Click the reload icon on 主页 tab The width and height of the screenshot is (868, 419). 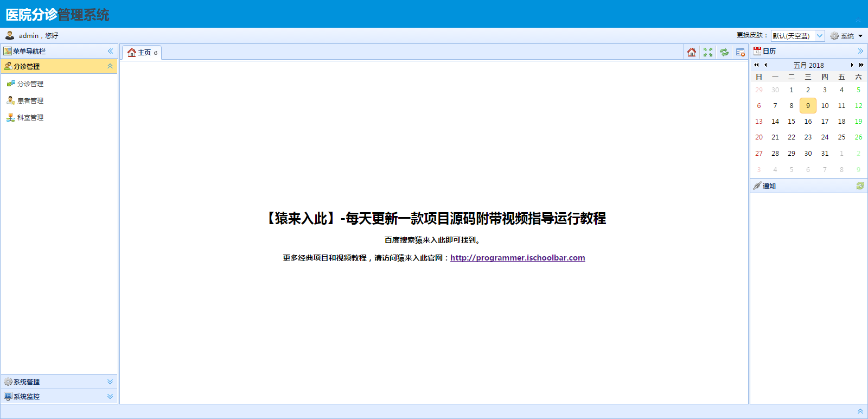pos(156,53)
